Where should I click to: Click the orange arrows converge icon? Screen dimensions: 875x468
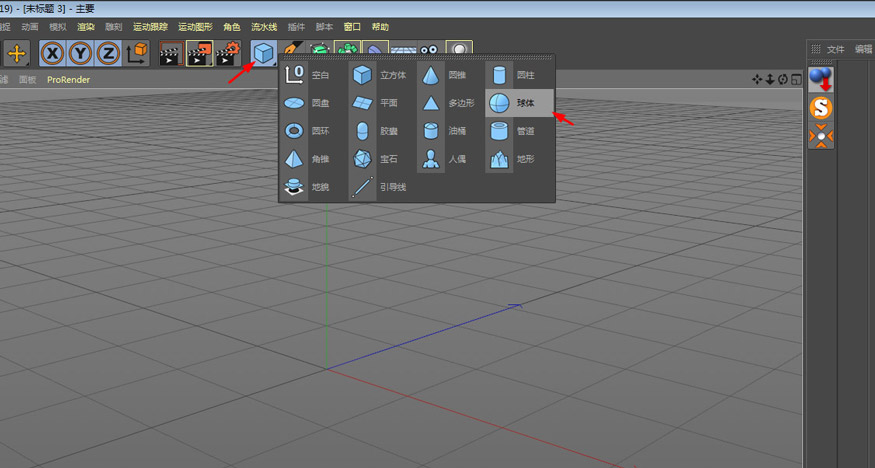pyautogui.click(x=821, y=136)
